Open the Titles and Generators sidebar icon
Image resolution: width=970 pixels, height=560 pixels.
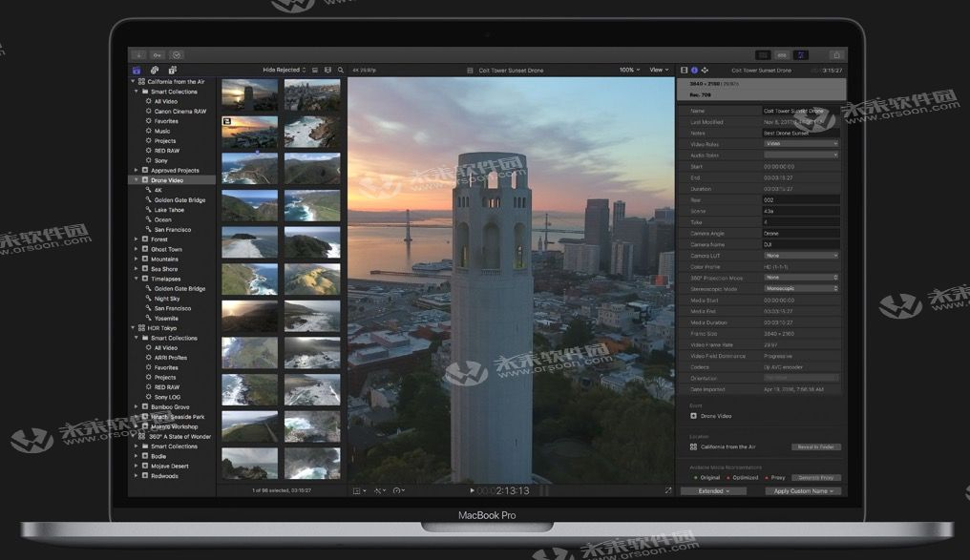point(173,71)
